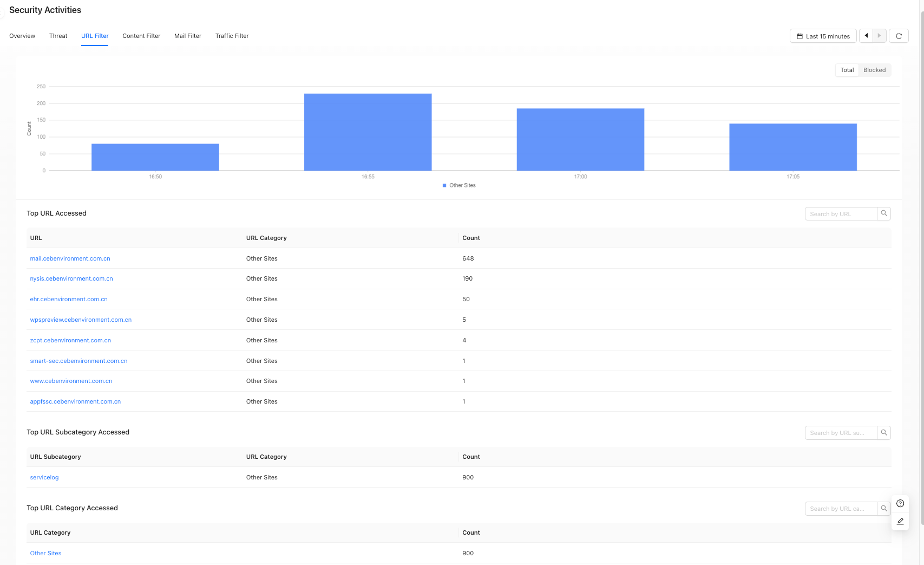924x565 pixels.
Task: Click count value 50
Action: [466, 299]
